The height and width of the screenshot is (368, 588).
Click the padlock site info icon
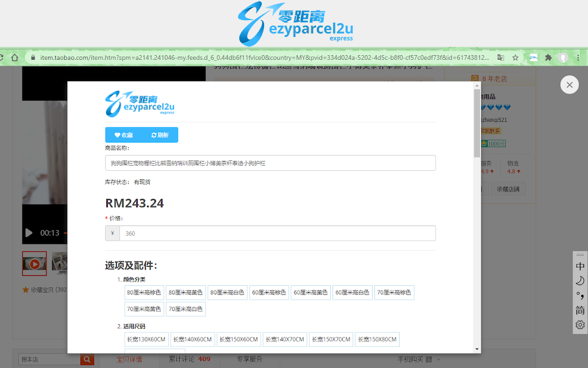click(33, 57)
